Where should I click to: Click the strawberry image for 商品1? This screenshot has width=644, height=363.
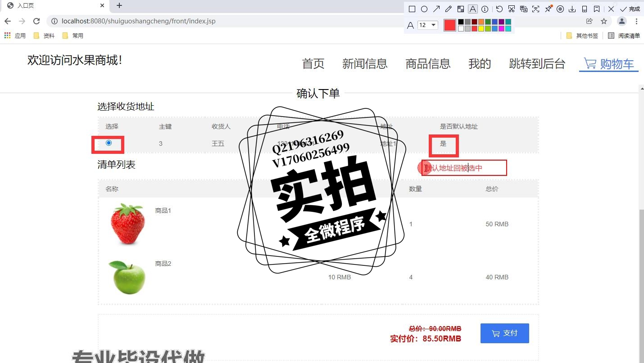point(128,224)
